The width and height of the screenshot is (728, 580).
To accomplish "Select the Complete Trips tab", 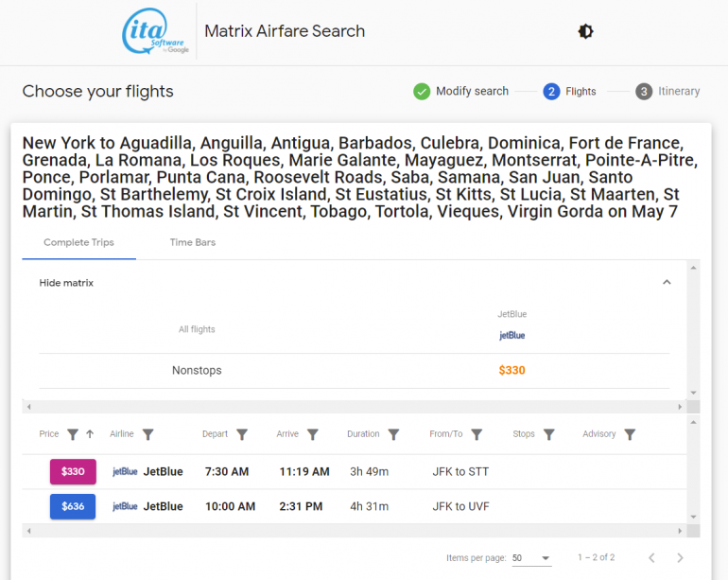I will coord(79,242).
